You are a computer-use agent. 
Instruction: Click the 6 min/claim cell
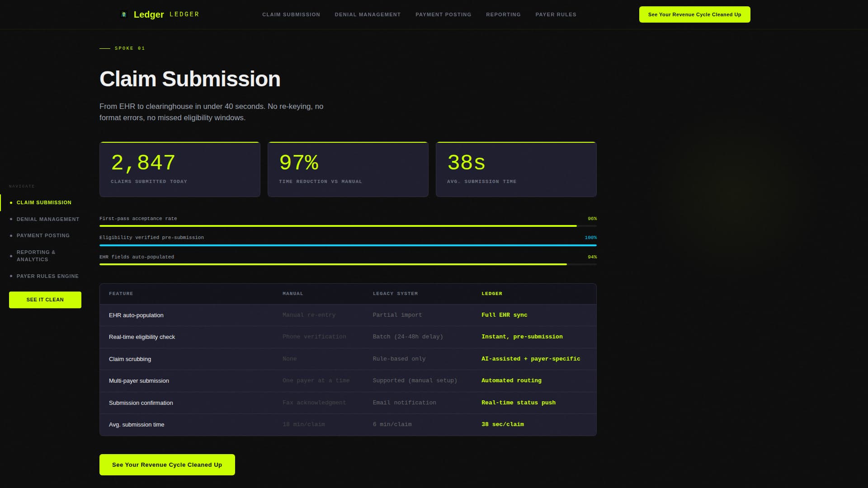[392, 424]
